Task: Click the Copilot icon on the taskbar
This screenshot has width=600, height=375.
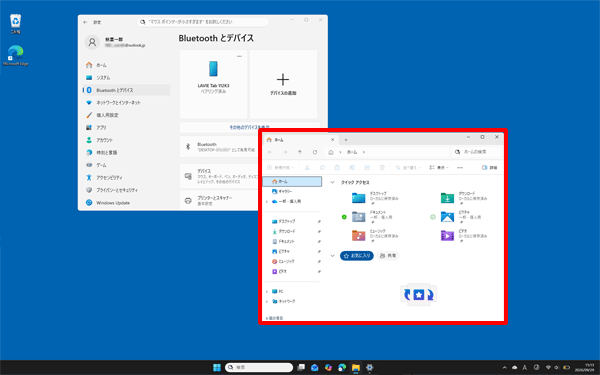Action: click(328, 367)
